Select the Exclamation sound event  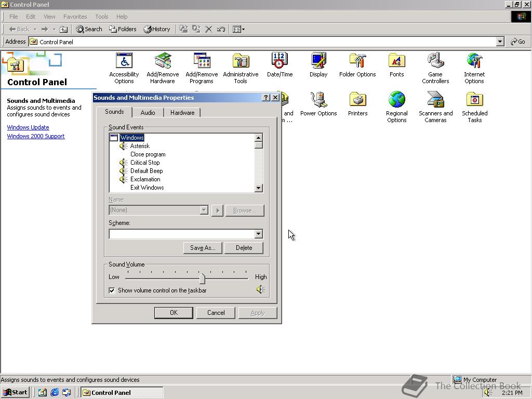pos(145,179)
